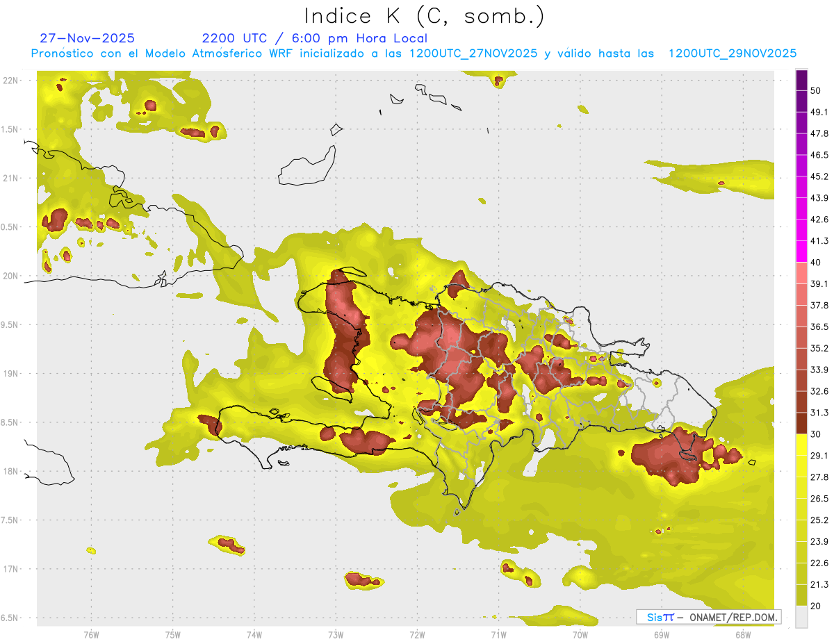
Task: Click the magenta swatch between 41.3 and 40
Action: pyautogui.click(x=801, y=251)
